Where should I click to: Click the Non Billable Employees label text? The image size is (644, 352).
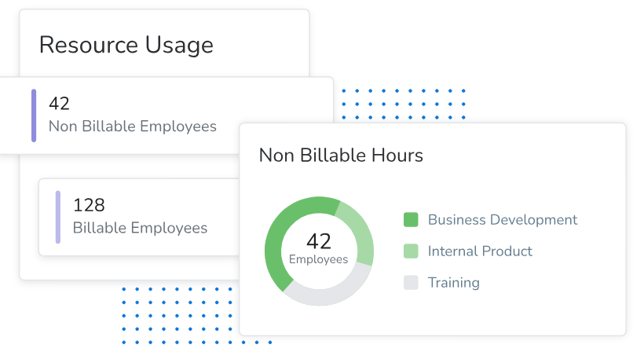tap(132, 126)
